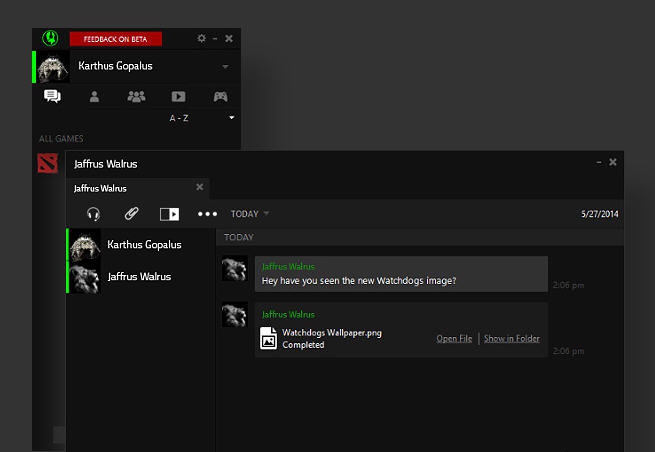Click the green Razer Comms logo icon

pyautogui.click(x=51, y=38)
